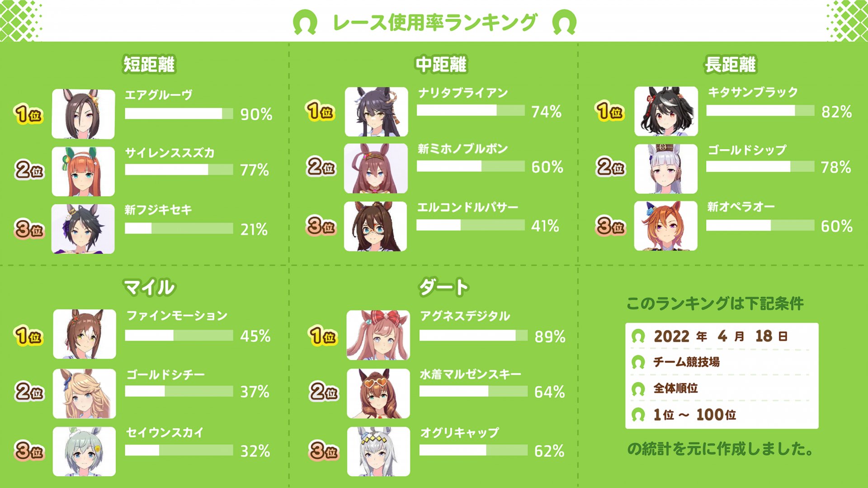Click the horseshoe icon left of the title
The image size is (868, 488).
pyautogui.click(x=305, y=23)
